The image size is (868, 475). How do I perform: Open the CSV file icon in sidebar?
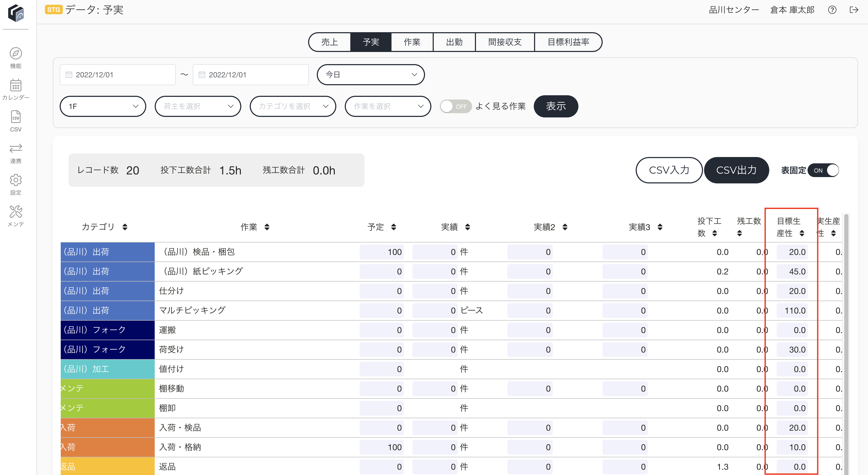pos(16,117)
